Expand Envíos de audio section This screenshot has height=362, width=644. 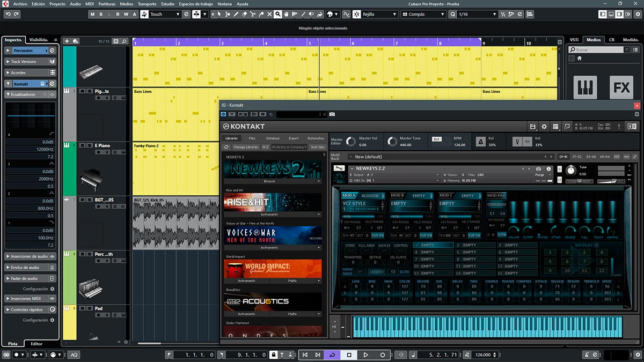(30, 267)
